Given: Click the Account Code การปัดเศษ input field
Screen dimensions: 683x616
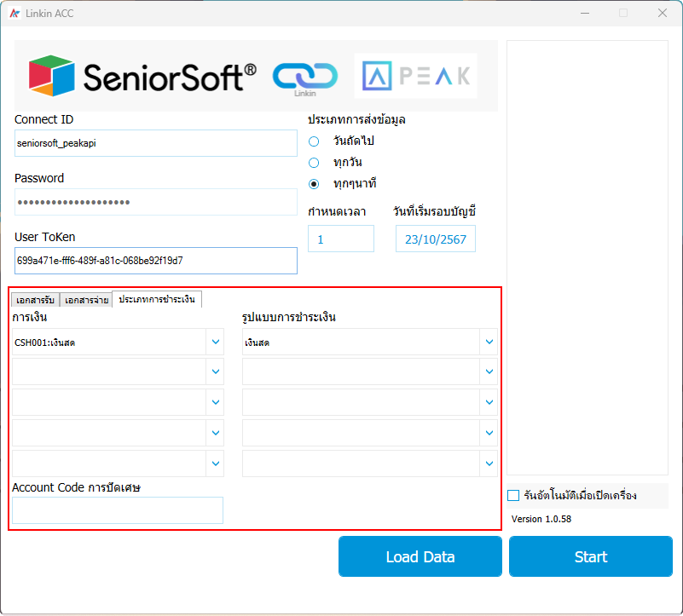Looking at the screenshot, I should (118, 510).
